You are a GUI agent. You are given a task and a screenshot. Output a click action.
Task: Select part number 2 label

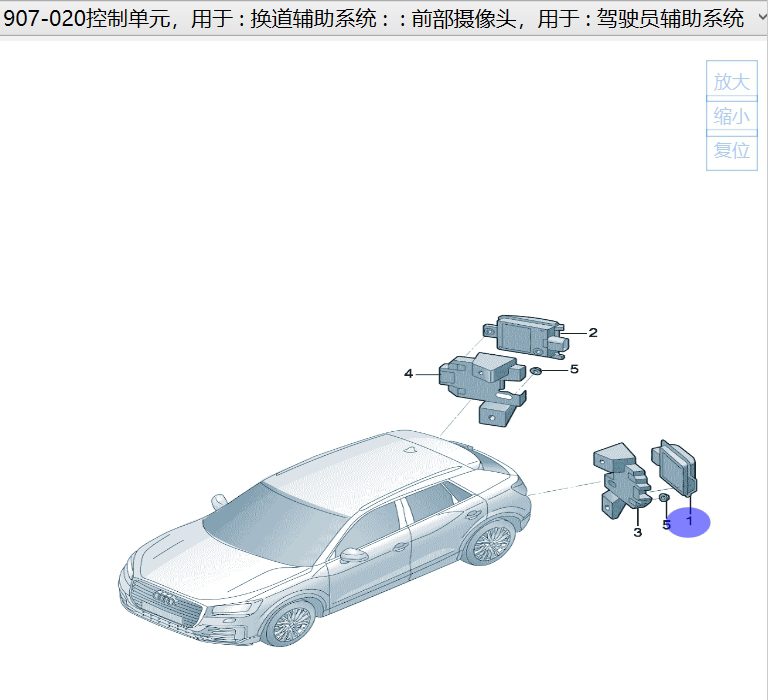point(593,333)
